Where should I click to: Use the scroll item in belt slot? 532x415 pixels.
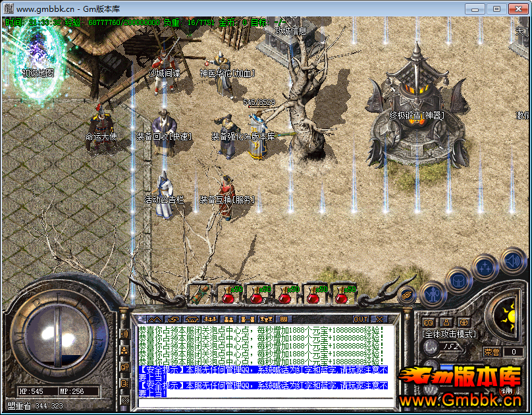(x=200, y=294)
